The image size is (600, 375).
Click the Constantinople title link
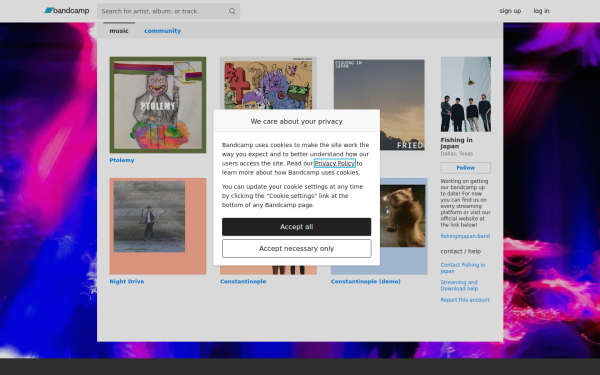(x=243, y=281)
